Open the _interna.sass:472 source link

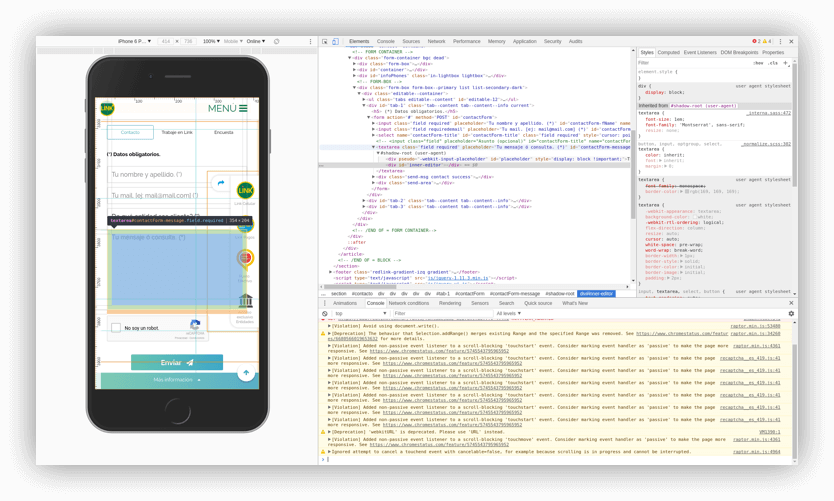(x=769, y=113)
